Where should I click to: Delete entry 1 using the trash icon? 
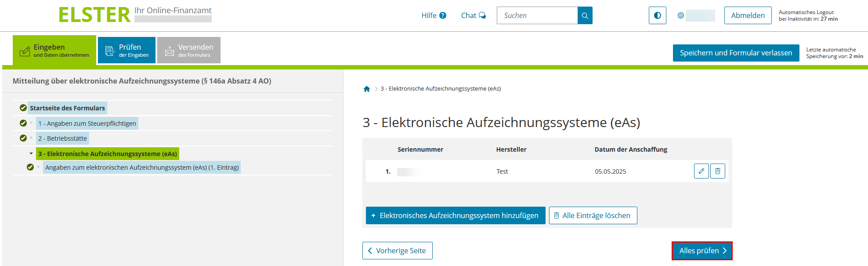pyautogui.click(x=717, y=171)
